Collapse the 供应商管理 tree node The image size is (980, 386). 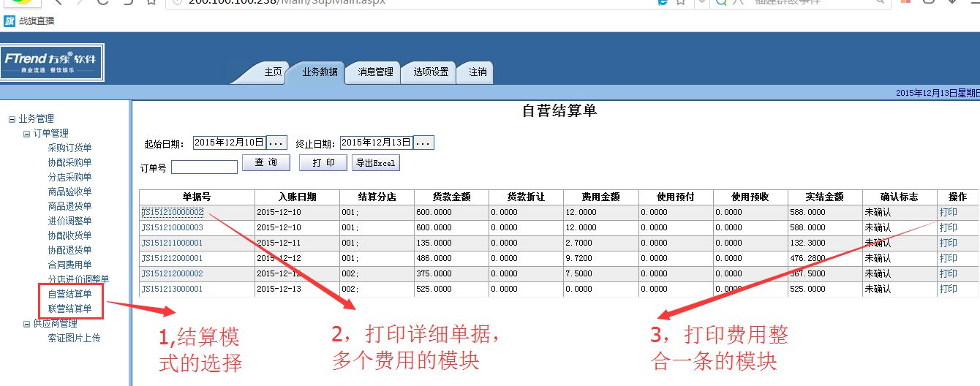coord(26,324)
